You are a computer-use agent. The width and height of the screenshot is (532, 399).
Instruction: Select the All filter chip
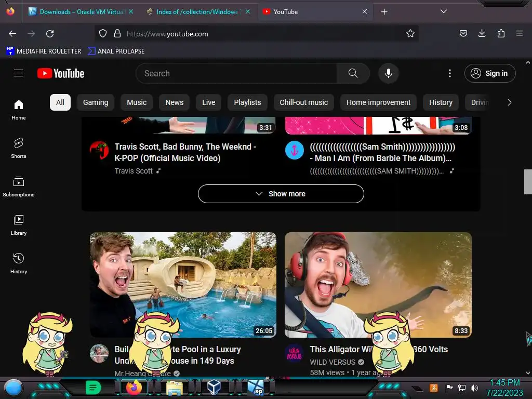tap(60, 102)
